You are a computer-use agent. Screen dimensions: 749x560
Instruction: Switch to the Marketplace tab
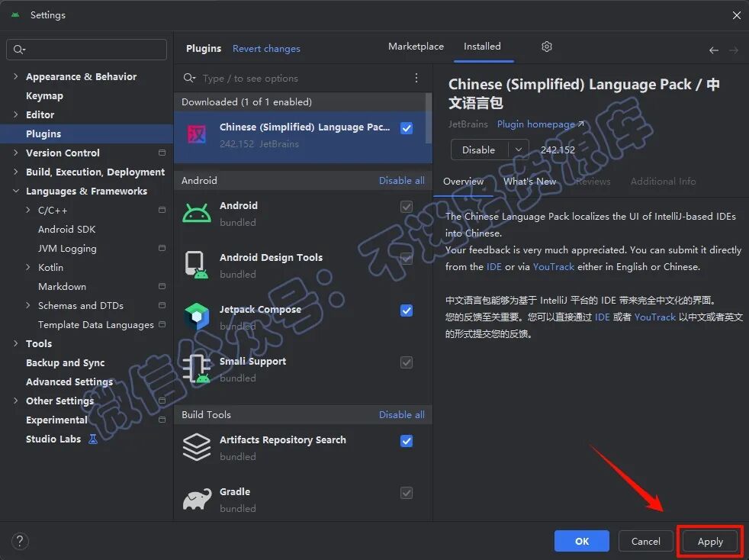416,47
